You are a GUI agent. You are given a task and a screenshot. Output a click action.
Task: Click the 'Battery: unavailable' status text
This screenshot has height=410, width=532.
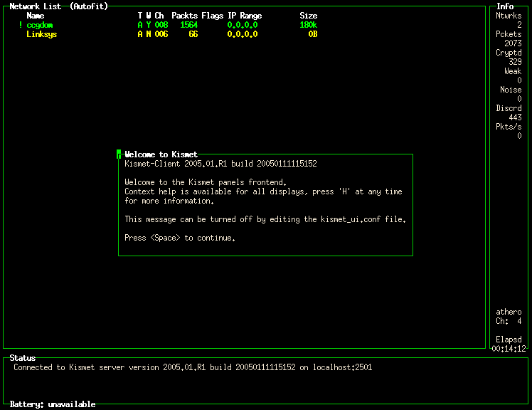click(53, 404)
